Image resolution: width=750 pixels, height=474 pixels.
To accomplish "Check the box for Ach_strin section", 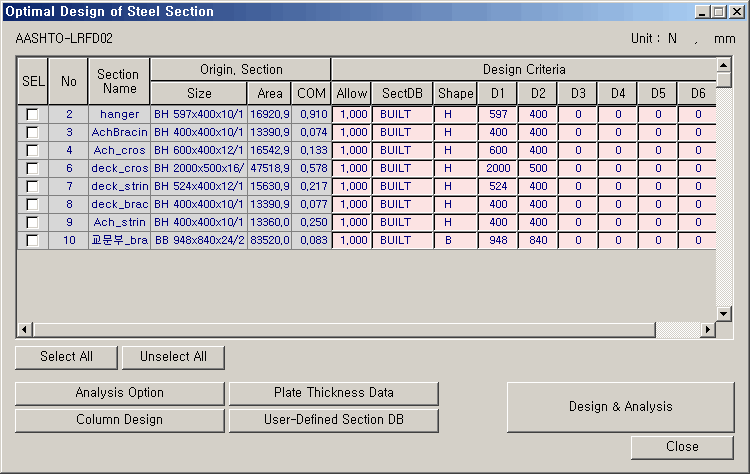I will [33, 222].
